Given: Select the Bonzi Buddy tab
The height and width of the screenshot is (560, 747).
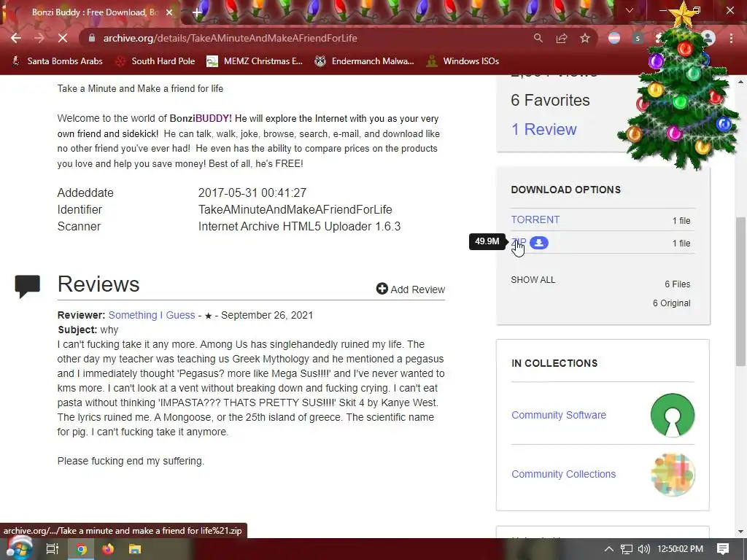Looking at the screenshot, I should [x=93, y=12].
